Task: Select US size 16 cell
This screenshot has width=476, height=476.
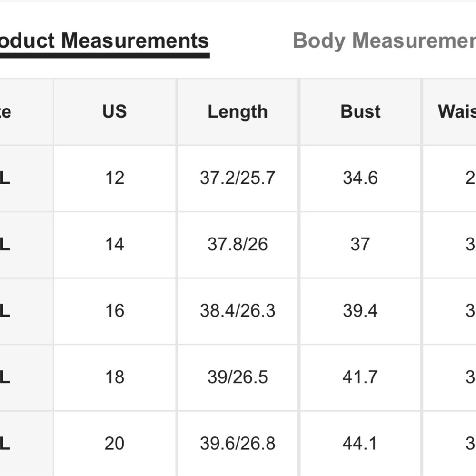Action: coord(115,311)
